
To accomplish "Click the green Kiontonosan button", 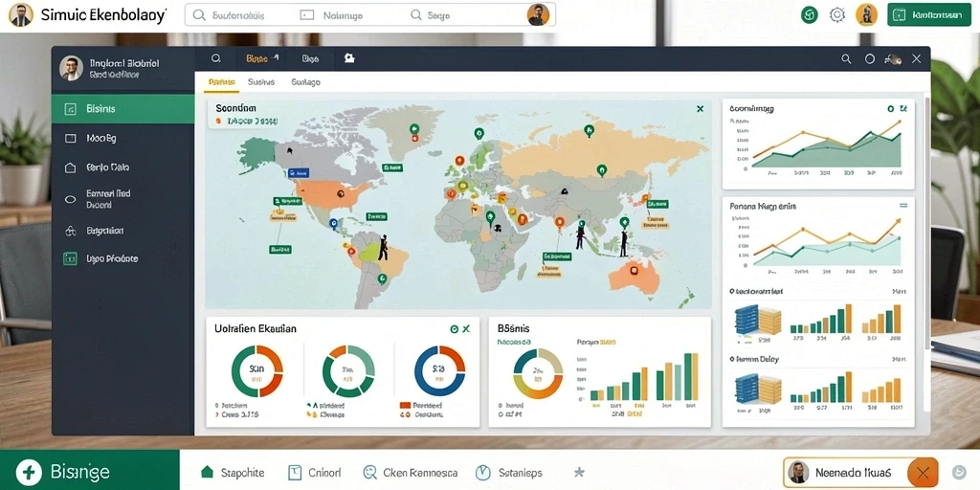I will 928,15.
